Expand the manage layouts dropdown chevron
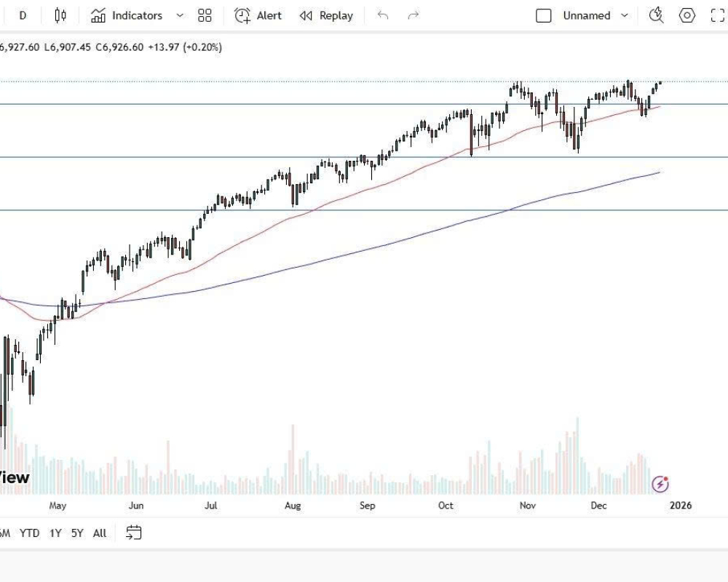The image size is (728, 582). (x=624, y=15)
